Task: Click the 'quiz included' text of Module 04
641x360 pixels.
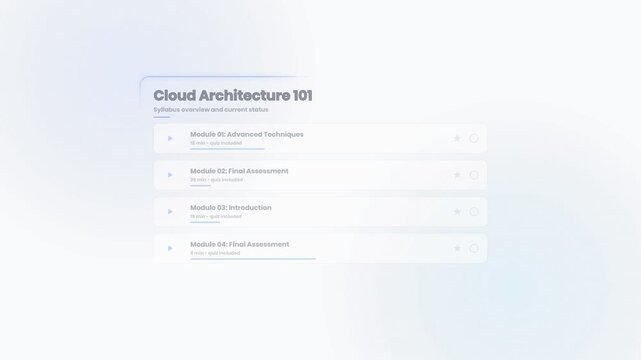Action: click(224, 253)
